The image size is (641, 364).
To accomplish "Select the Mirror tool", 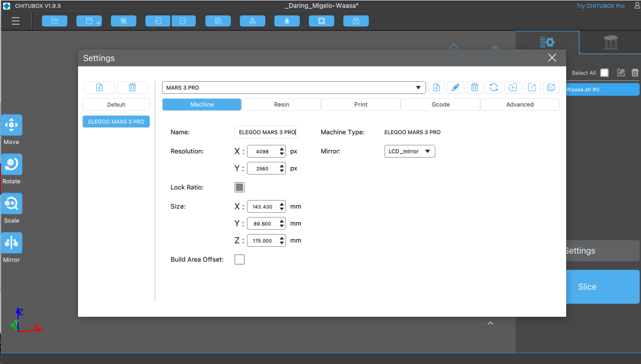I will coord(11,243).
